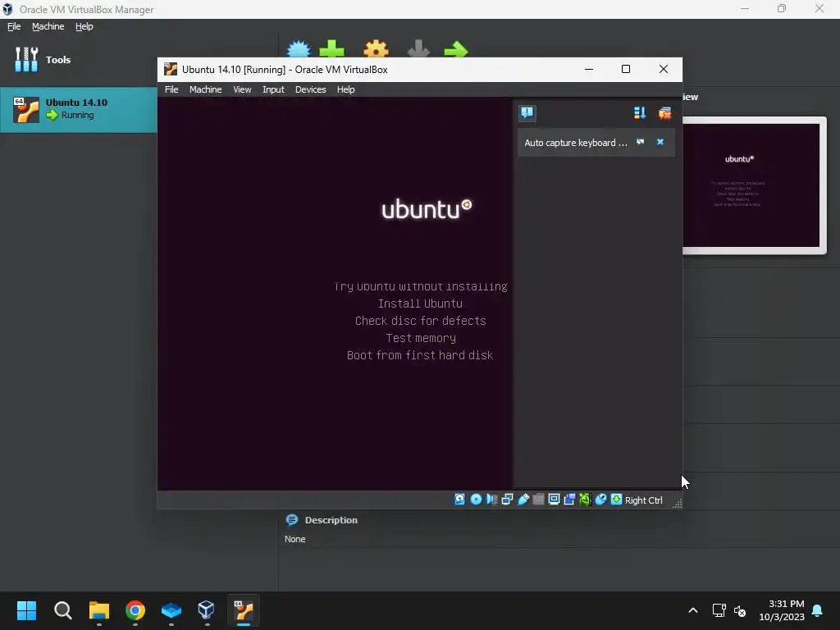Select Check disc for defects option

[x=421, y=321]
